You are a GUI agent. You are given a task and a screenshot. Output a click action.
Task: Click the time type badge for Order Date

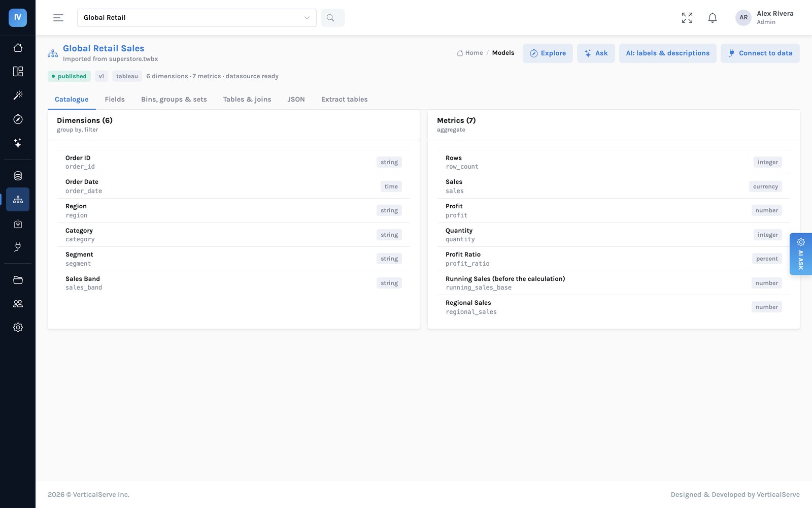tap(391, 186)
